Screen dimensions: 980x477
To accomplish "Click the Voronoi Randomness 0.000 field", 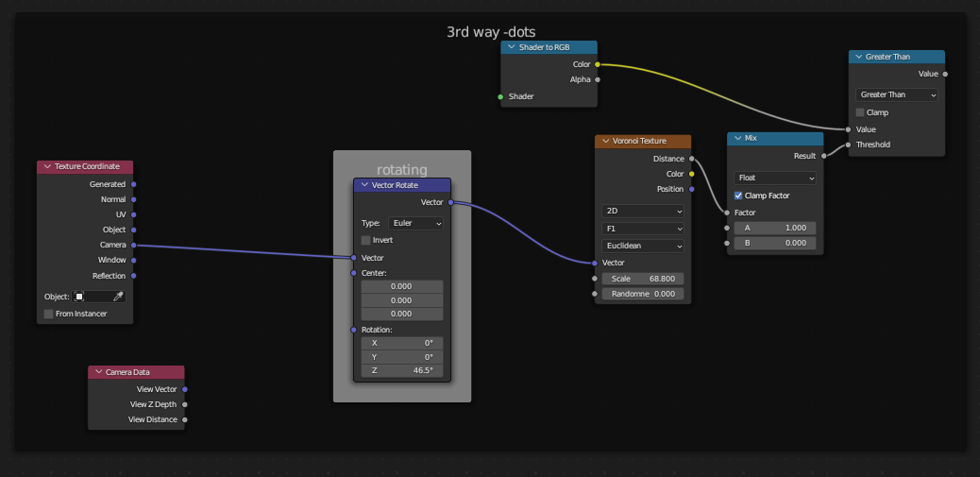I will coord(643,294).
